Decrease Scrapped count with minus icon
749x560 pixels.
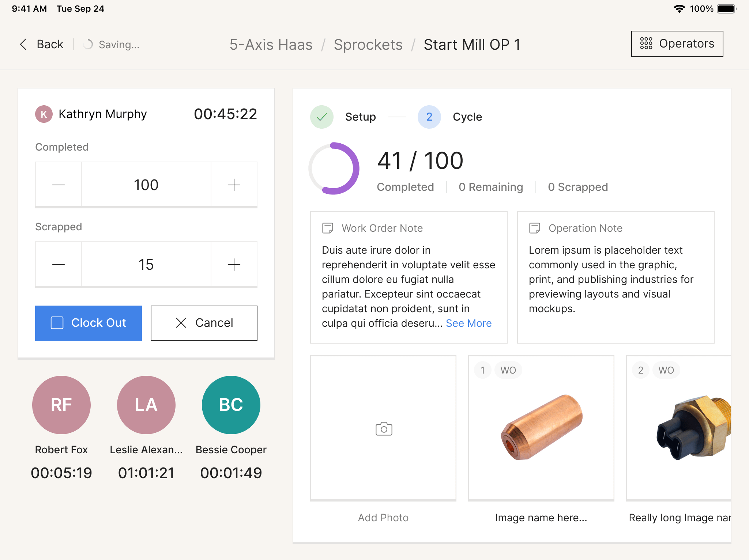coord(59,265)
